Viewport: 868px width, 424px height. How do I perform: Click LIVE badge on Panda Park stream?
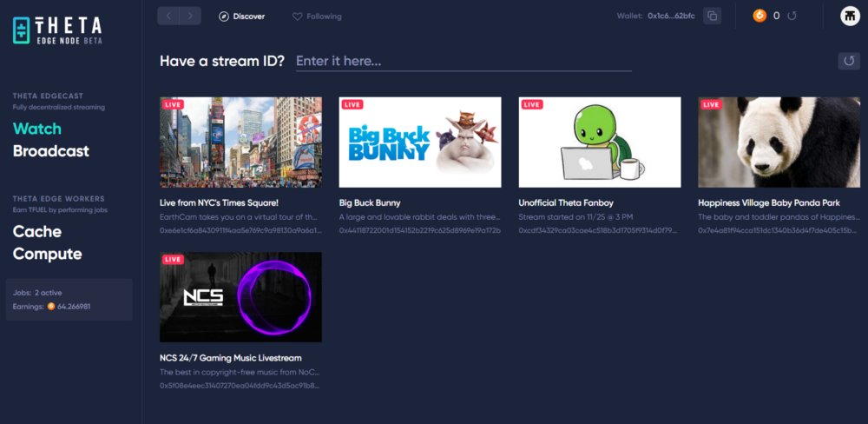pyautogui.click(x=711, y=104)
